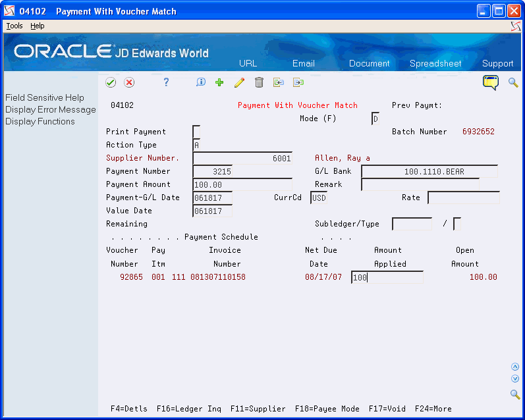This screenshot has width=525, height=420.
Task: Click open amount 100.00 in the schedule row
Action: coord(483,277)
